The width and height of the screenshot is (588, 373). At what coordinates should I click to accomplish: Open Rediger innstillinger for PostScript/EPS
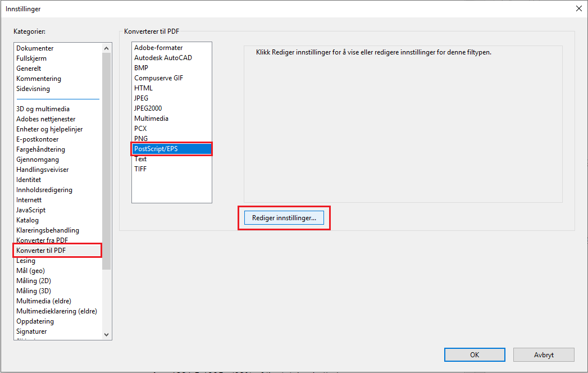[284, 217]
